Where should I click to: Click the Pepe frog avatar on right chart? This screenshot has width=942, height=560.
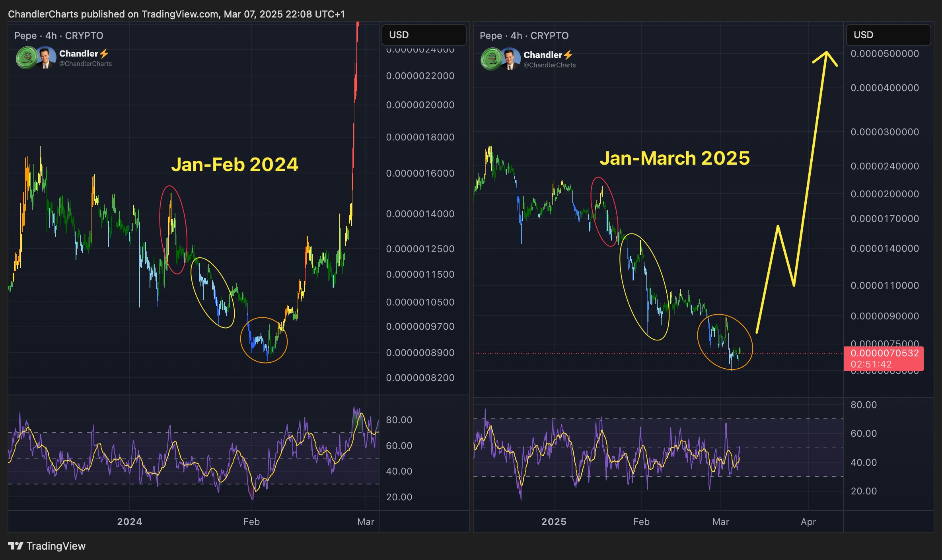(x=491, y=59)
